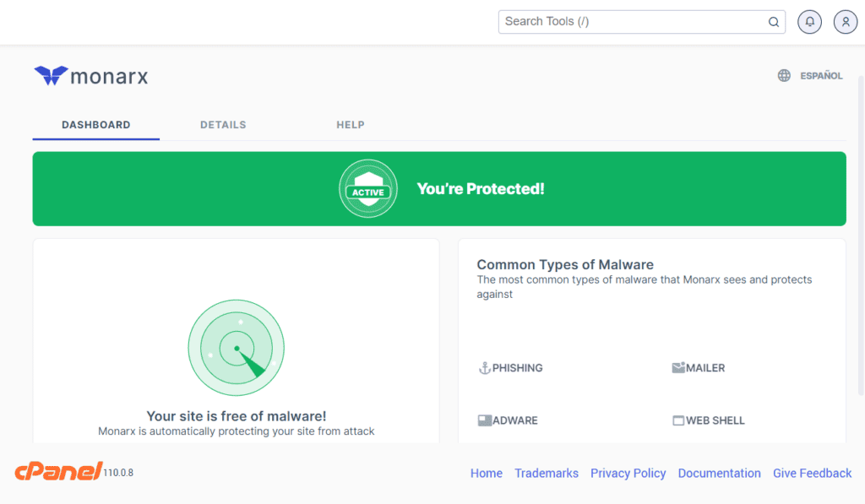The width and height of the screenshot is (865, 504).
Task: Click the Web Shell malware icon
Action: pyautogui.click(x=677, y=420)
